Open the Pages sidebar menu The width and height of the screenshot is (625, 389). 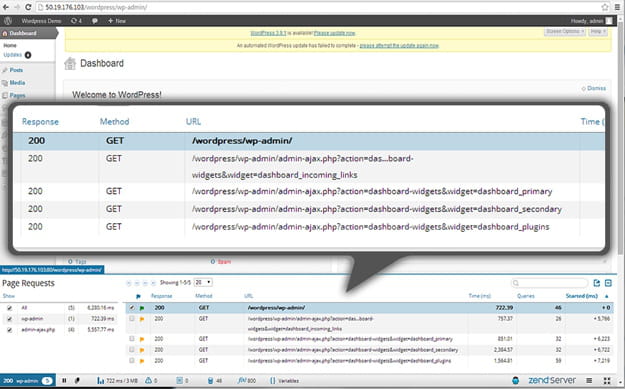point(18,95)
